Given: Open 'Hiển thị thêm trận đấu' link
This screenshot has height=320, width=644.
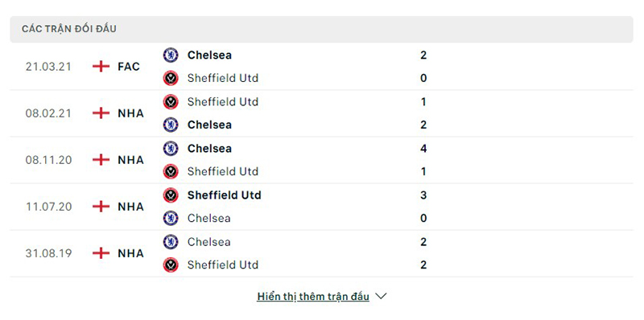Looking at the screenshot, I should [313, 297].
